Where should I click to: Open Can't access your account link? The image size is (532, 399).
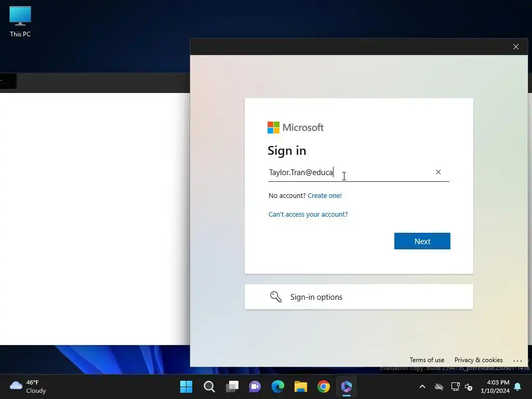308,215
